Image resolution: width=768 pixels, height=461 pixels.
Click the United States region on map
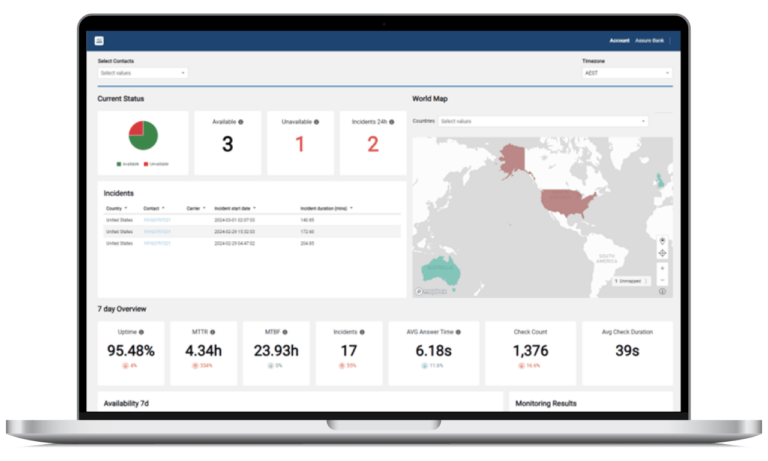[566, 202]
